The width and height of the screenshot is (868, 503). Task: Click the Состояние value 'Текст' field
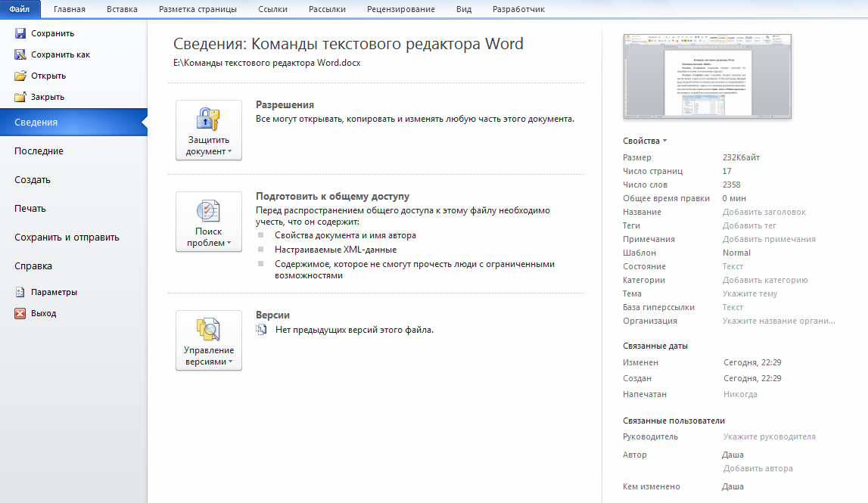pyautogui.click(x=733, y=267)
